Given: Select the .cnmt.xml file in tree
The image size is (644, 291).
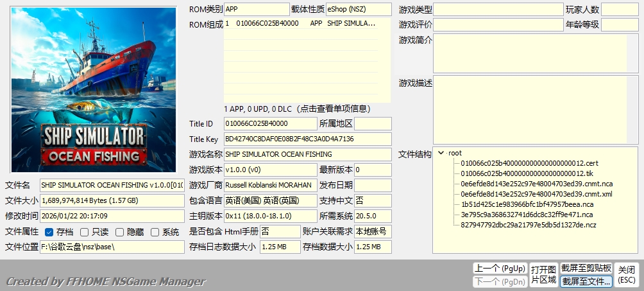Looking at the screenshot, I should pyautogui.click(x=536, y=194).
